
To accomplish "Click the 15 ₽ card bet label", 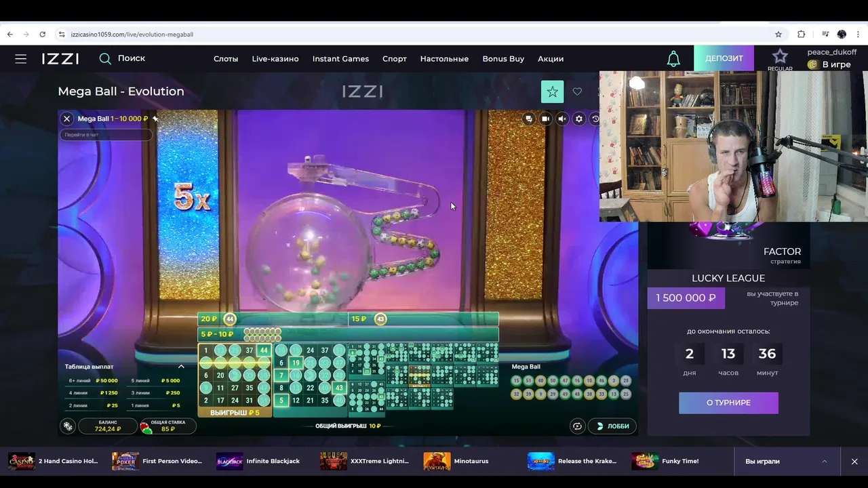I will (x=359, y=319).
